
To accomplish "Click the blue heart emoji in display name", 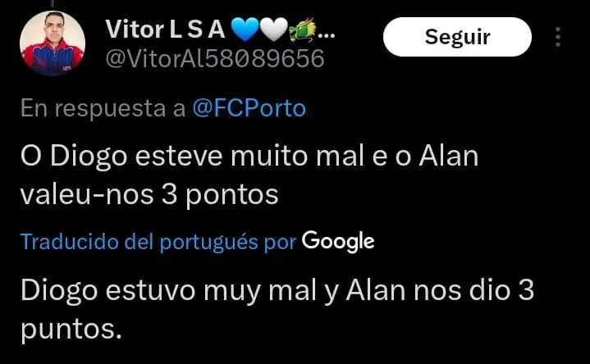I will (245, 30).
